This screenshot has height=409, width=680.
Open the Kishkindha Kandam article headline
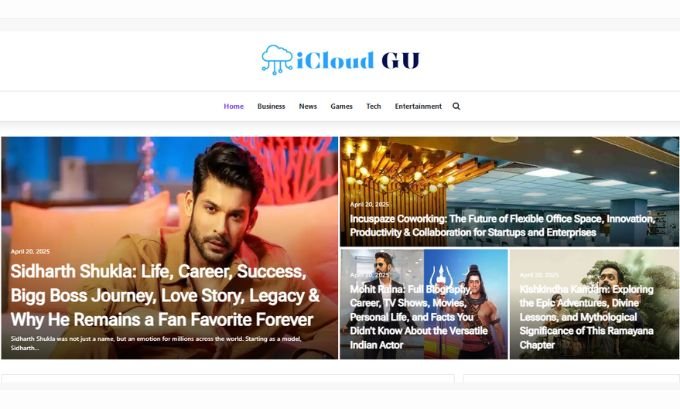(x=586, y=317)
